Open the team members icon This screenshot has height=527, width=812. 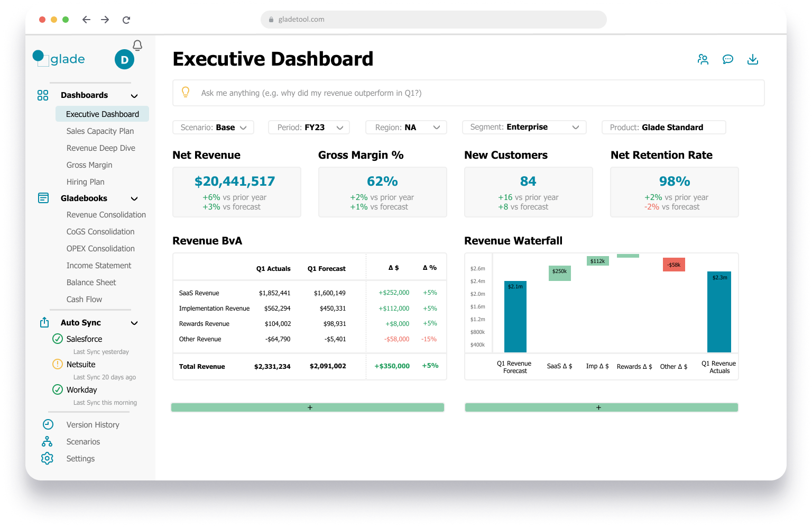pos(703,59)
